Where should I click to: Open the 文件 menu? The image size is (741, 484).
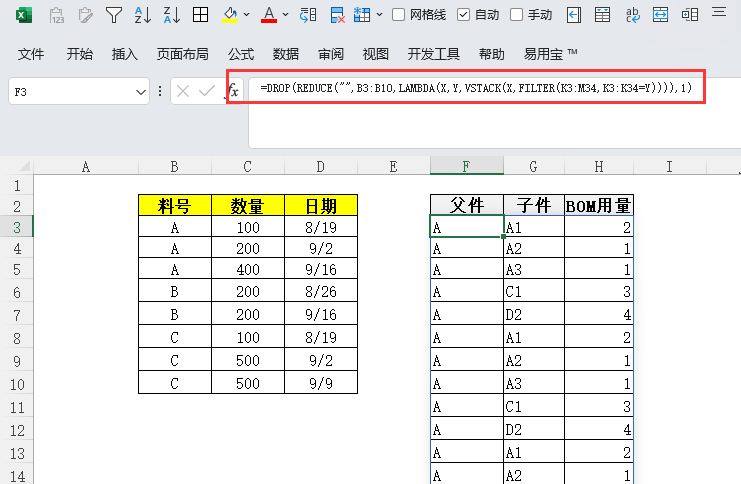[x=31, y=54]
